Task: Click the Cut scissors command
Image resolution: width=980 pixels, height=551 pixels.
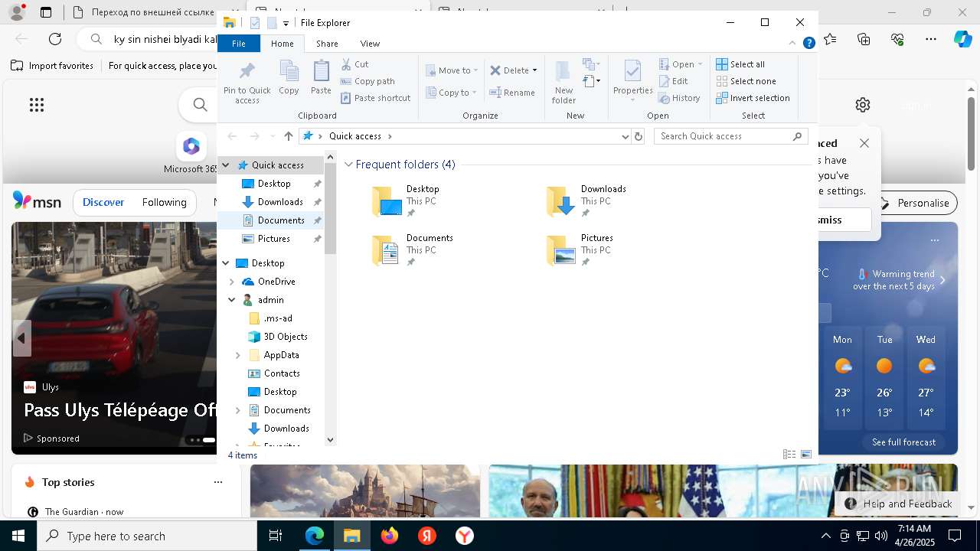Action: [x=354, y=64]
